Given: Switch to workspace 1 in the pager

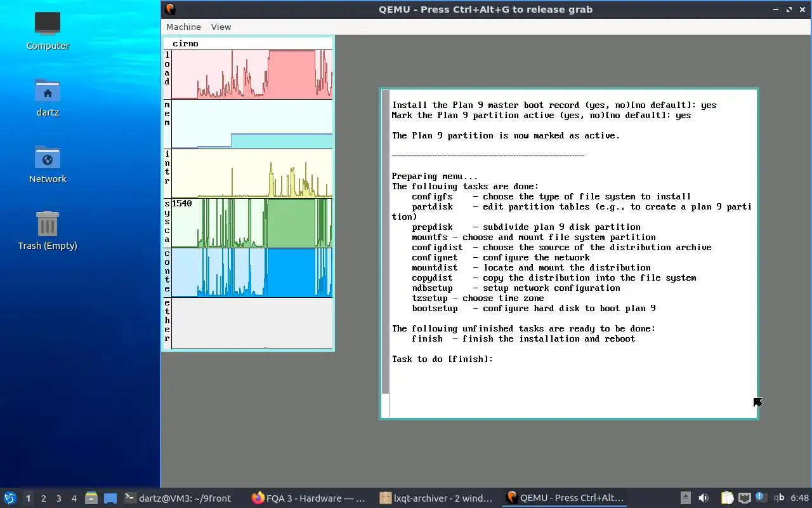Looking at the screenshot, I should tap(28, 498).
